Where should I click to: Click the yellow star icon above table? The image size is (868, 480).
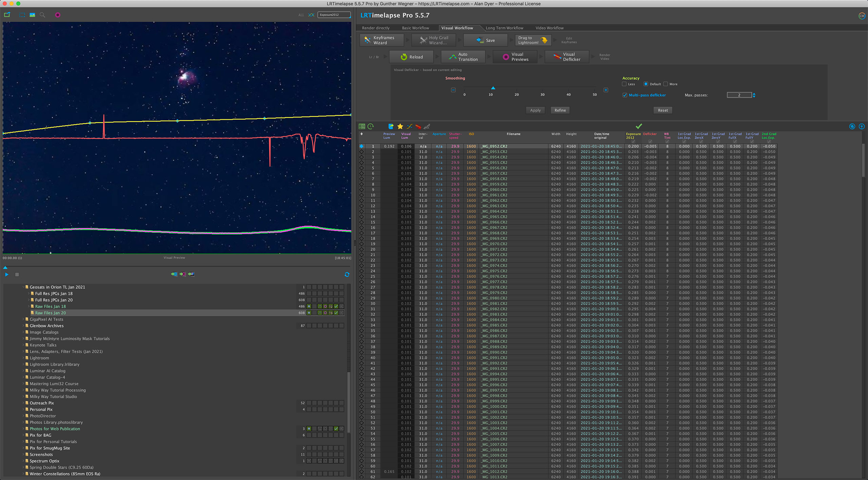pos(400,126)
